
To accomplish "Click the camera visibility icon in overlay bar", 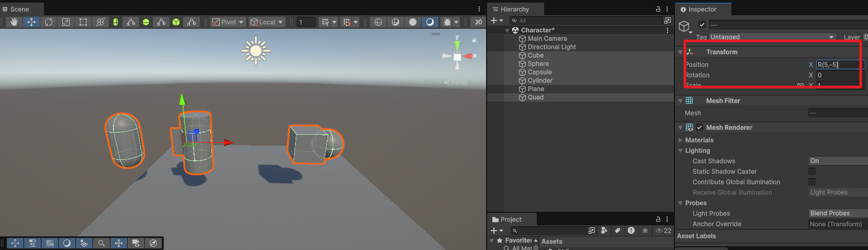I will tap(136, 243).
